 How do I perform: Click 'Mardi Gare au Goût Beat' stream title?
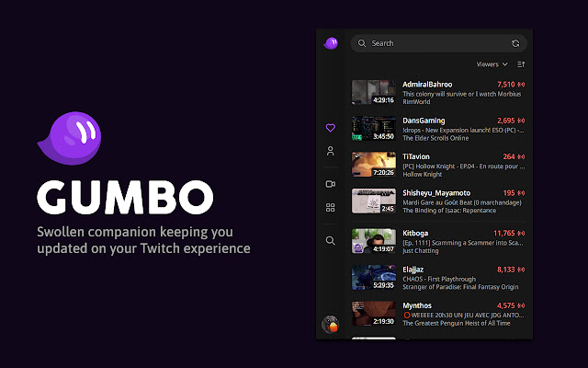pos(462,202)
